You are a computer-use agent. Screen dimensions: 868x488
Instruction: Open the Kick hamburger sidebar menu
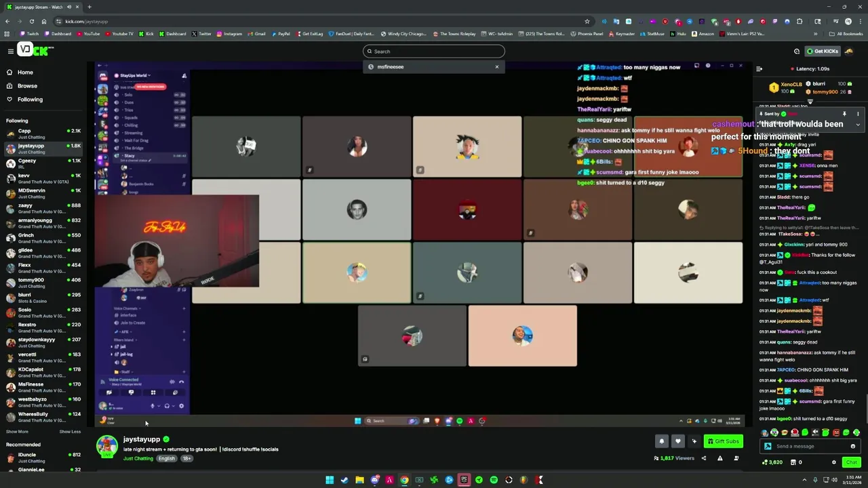[x=10, y=51]
